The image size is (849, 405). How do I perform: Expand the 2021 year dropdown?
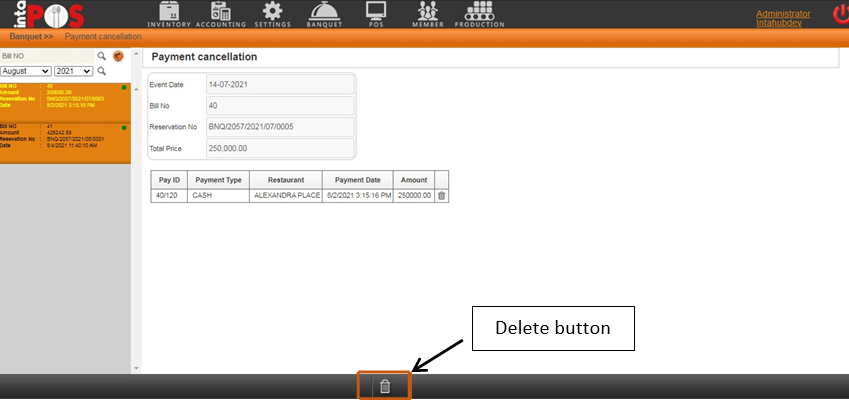pos(73,72)
